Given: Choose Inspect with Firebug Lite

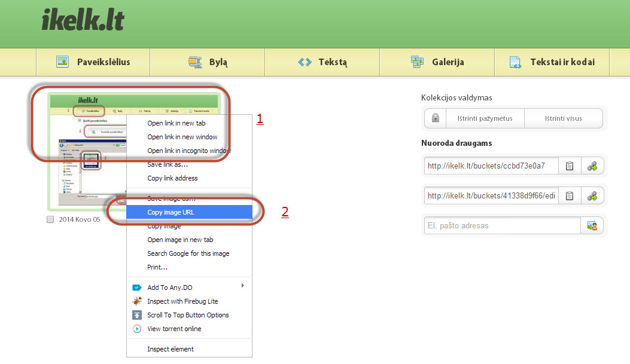Looking at the screenshot, I should click(x=189, y=301).
